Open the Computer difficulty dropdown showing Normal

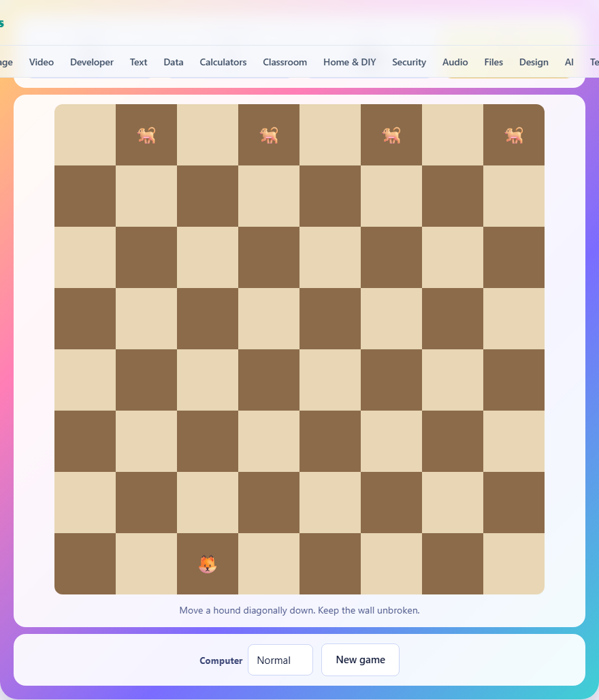click(280, 660)
